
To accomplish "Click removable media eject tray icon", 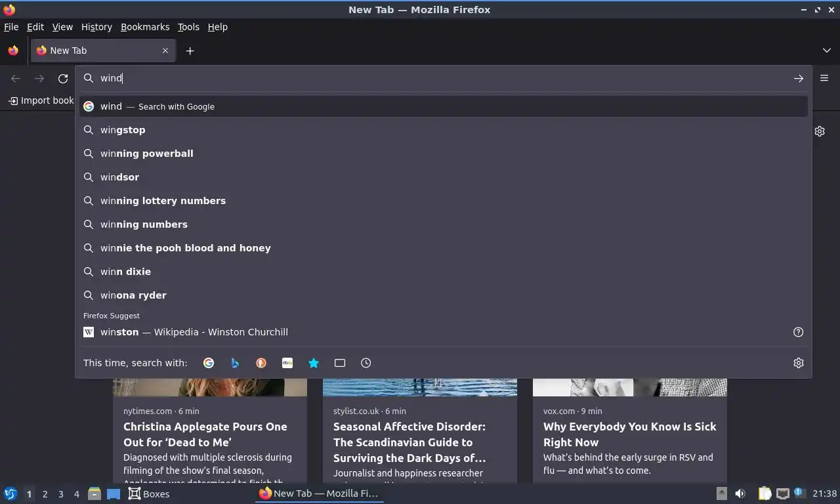I will point(721,493).
